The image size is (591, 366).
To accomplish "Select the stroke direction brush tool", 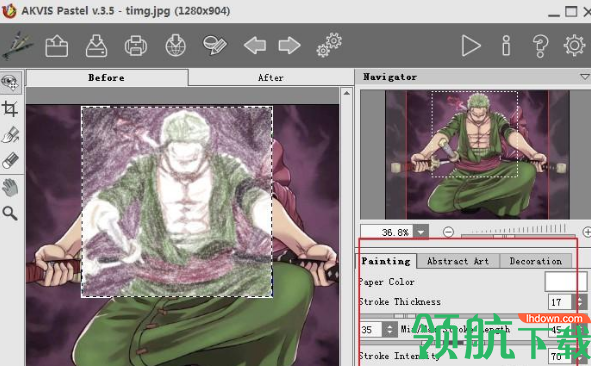I will (11, 135).
